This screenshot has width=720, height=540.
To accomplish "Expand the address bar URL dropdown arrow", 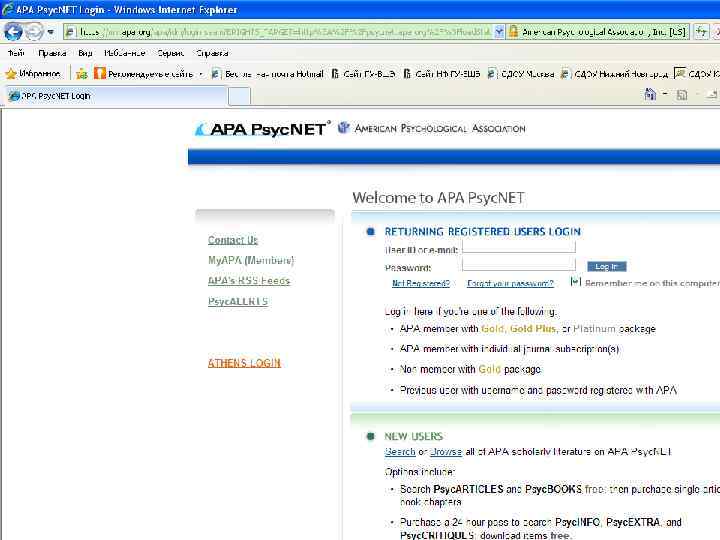I will pyautogui.click(x=500, y=32).
